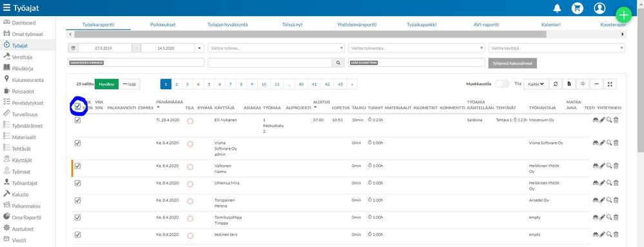This screenshot has height=247, width=644.
Task: Open the user profile icon
Action: tap(600, 8)
